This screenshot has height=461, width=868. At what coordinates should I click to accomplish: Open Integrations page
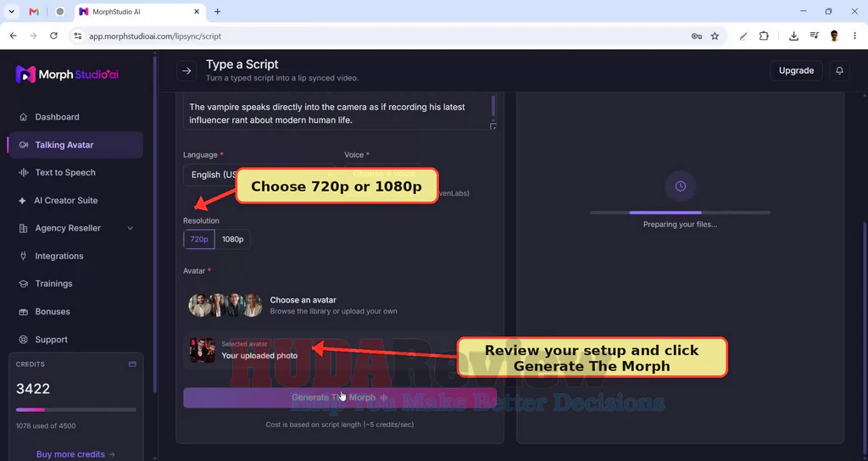coord(59,256)
